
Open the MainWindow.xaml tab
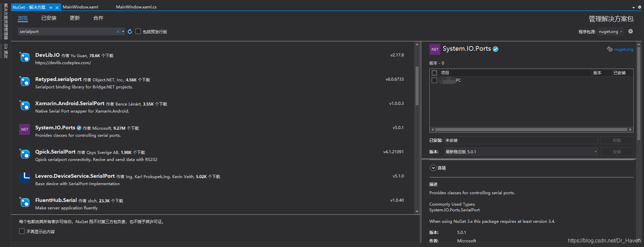click(x=80, y=7)
